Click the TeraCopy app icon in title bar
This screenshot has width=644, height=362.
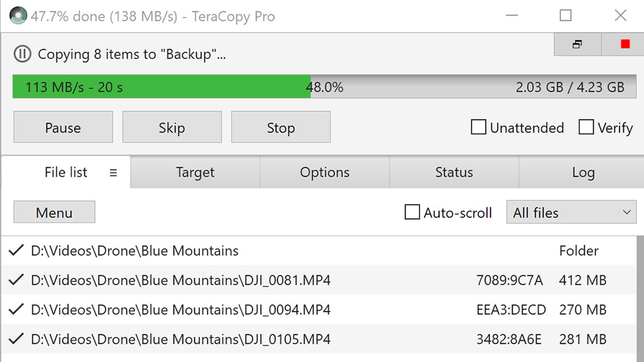click(18, 16)
